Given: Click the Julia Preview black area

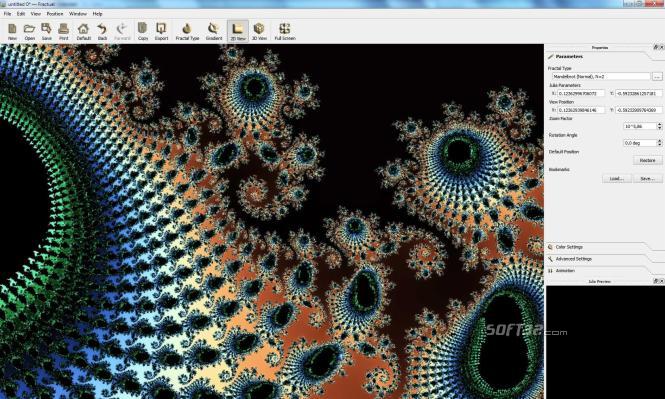Looking at the screenshot, I should coord(605,342).
